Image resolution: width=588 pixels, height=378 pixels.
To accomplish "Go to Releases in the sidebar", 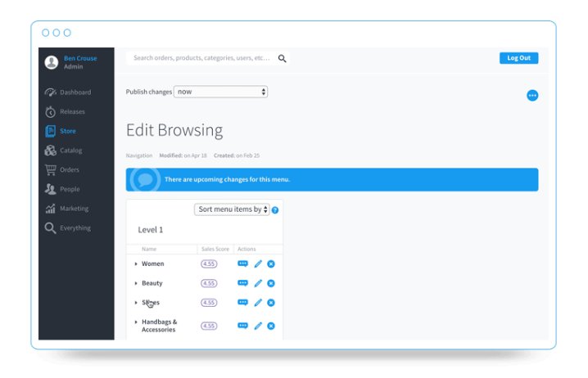I will [72, 111].
